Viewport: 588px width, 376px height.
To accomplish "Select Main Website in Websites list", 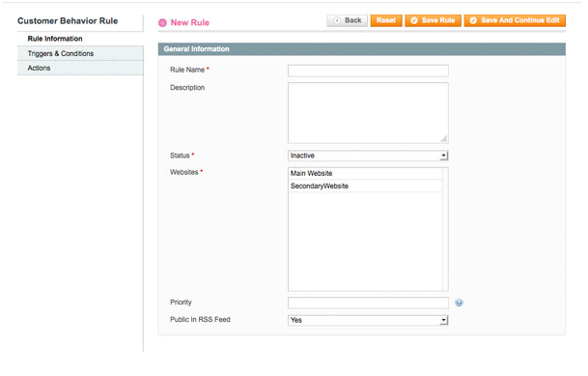I will coord(365,173).
